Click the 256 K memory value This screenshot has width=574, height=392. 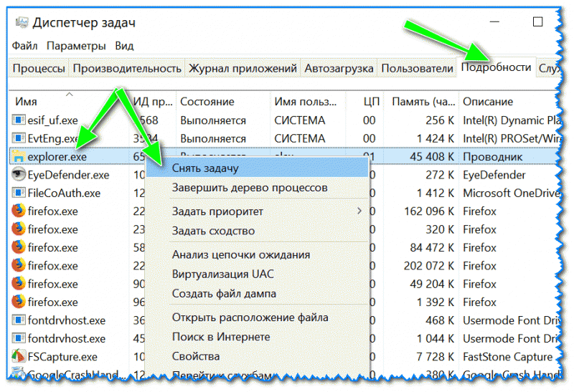pyautogui.click(x=440, y=120)
